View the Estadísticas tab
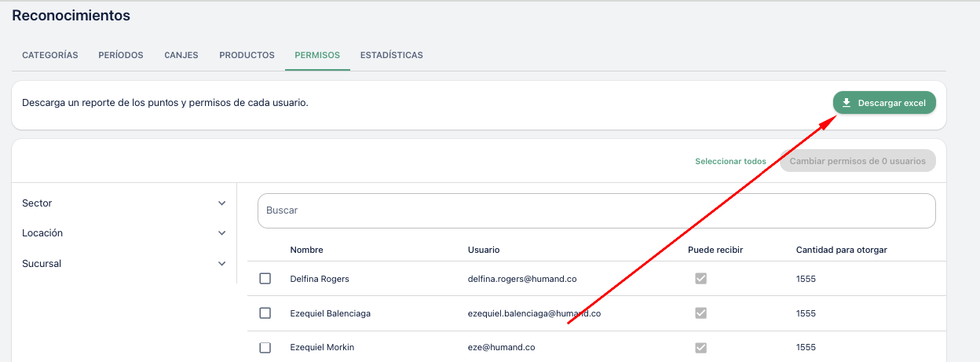This screenshot has width=980, height=362. (x=391, y=56)
